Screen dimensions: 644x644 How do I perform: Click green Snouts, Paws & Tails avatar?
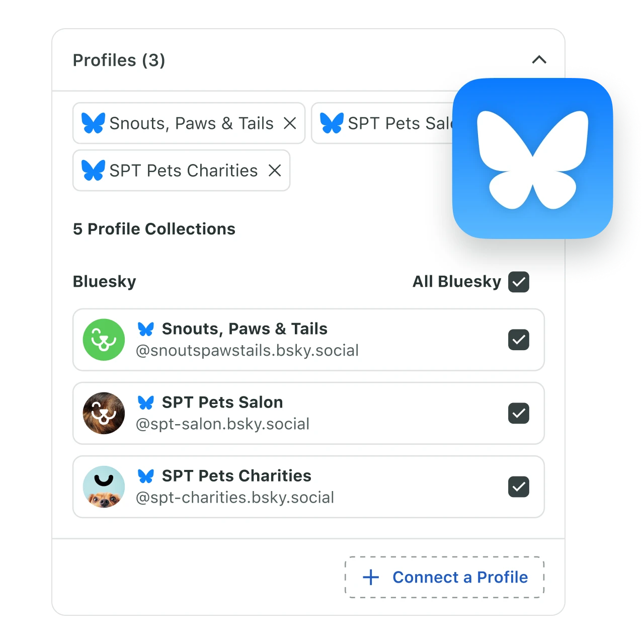pyautogui.click(x=104, y=340)
